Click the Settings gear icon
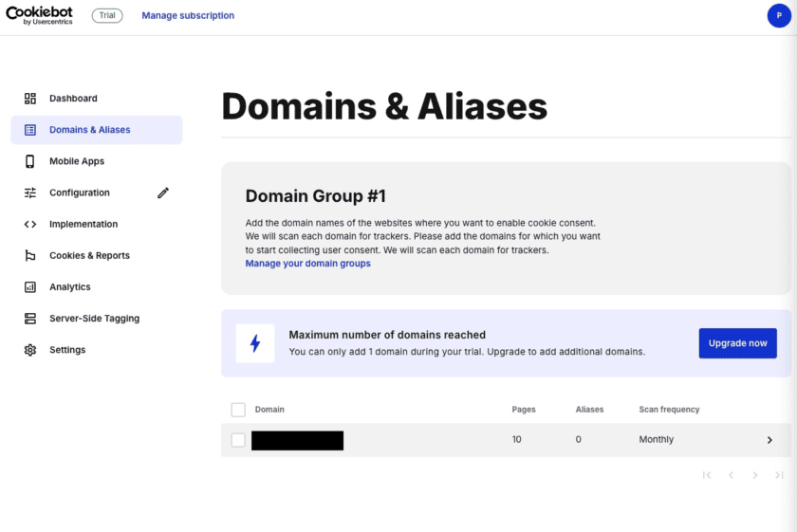Viewport: 797px width, 532px height. click(30, 350)
